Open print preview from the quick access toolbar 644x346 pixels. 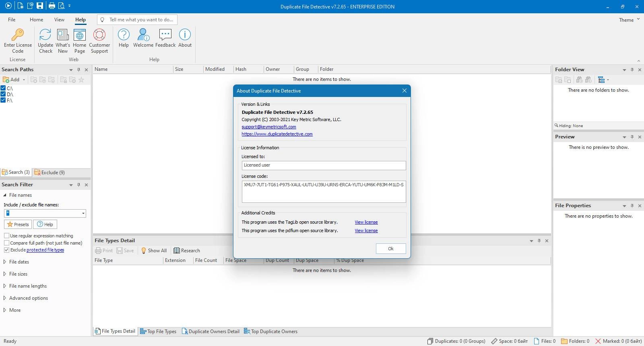tap(61, 6)
